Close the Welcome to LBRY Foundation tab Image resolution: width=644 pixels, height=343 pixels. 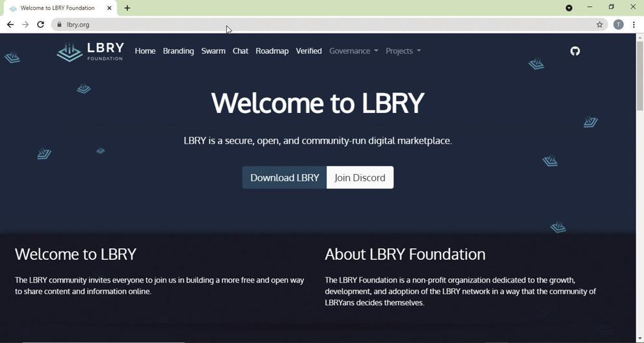[109, 8]
